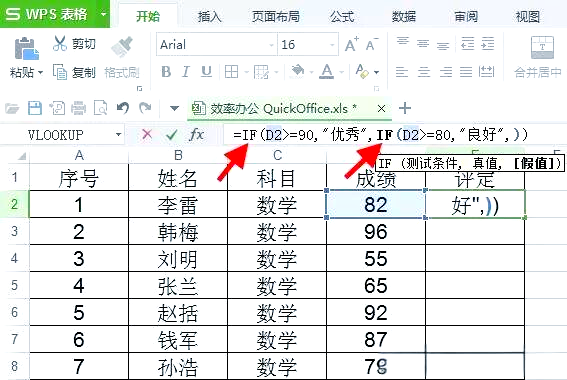This screenshot has height=380, width=567.
Task: Save the workbook with disk icon
Action: [35, 108]
